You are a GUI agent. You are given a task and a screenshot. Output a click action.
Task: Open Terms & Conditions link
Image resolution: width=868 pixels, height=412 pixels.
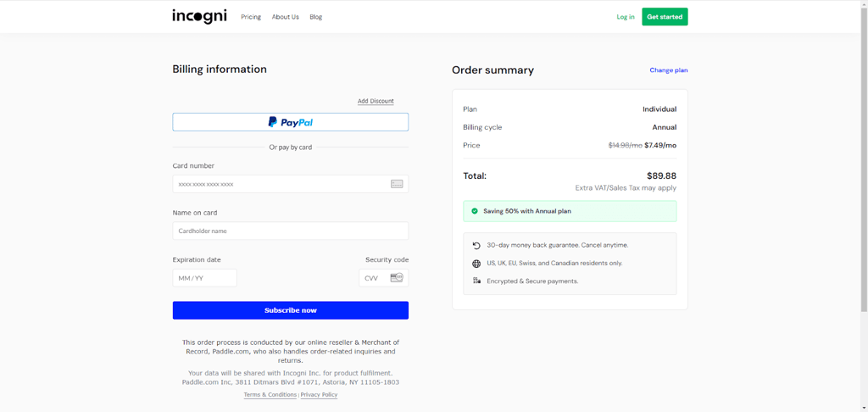point(270,395)
